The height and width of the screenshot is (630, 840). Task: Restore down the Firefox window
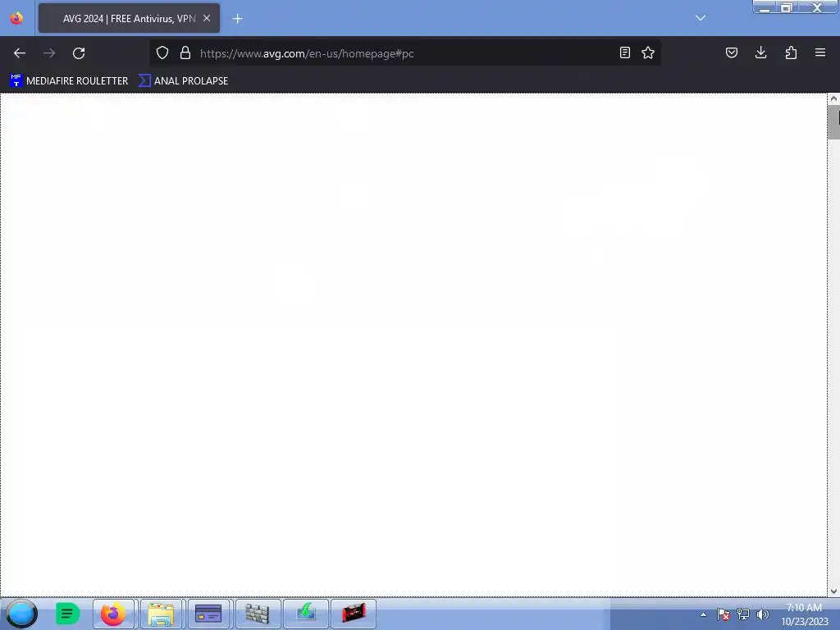tap(787, 7)
